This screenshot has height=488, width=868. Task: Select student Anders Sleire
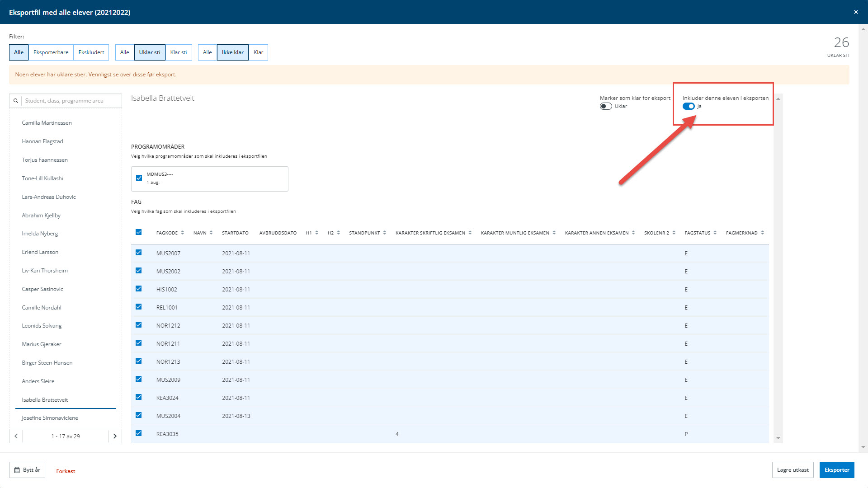pos(38,381)
